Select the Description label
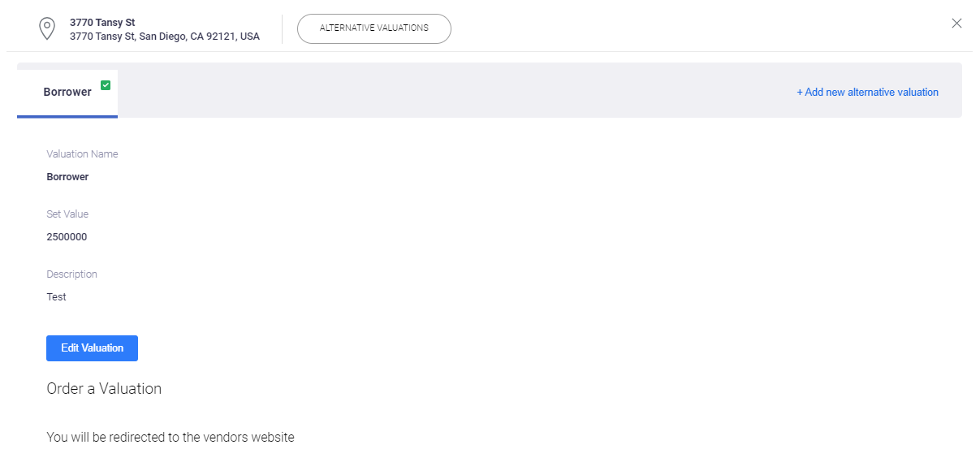Screen dimensions: 980x462 click(x=71, y=274)
